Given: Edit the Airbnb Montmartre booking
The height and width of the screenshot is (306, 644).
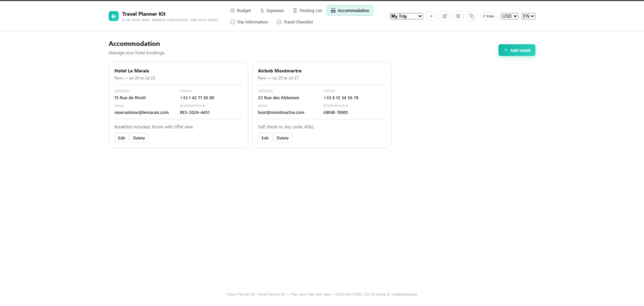Looking at the screenshot, I should 265,138.
